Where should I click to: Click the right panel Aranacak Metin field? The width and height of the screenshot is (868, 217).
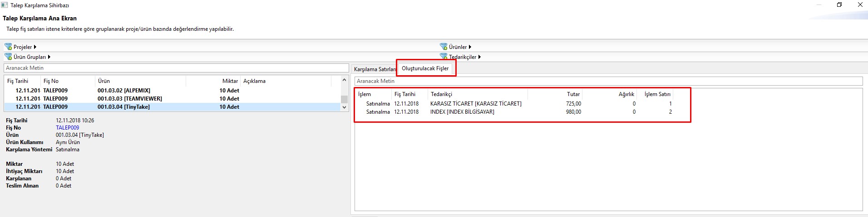click(608, 81)
